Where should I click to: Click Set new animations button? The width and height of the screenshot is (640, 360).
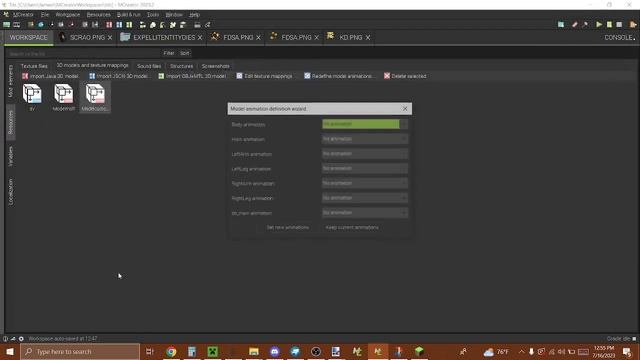pos(287,227)
